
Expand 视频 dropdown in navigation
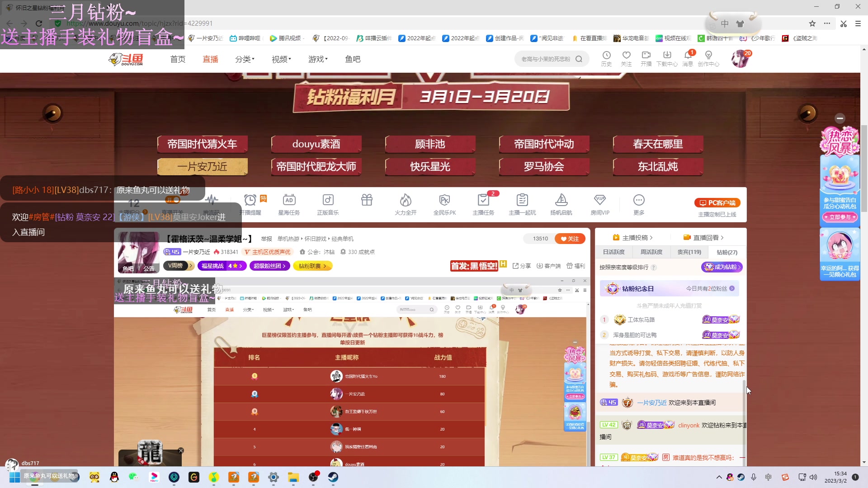pos(281,59)
